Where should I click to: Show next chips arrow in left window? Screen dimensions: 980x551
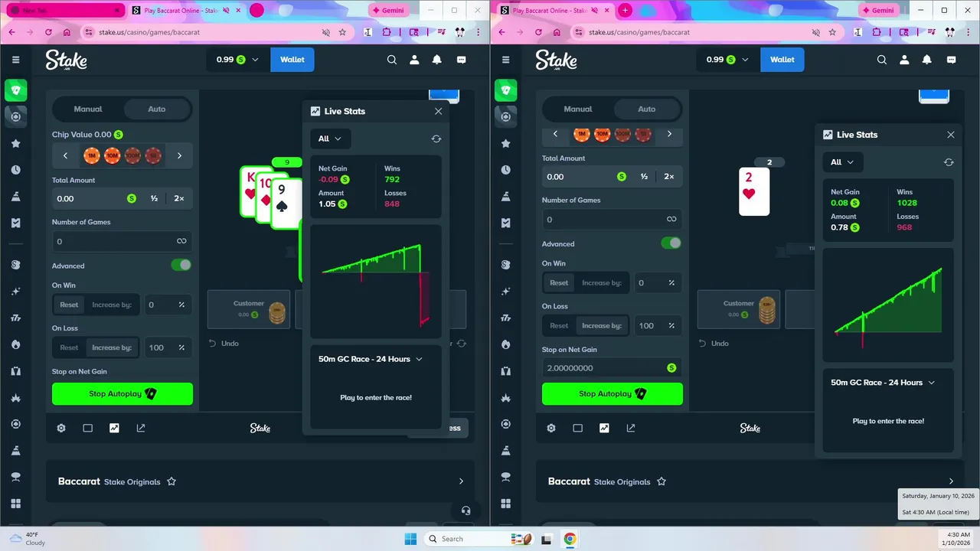179,155
